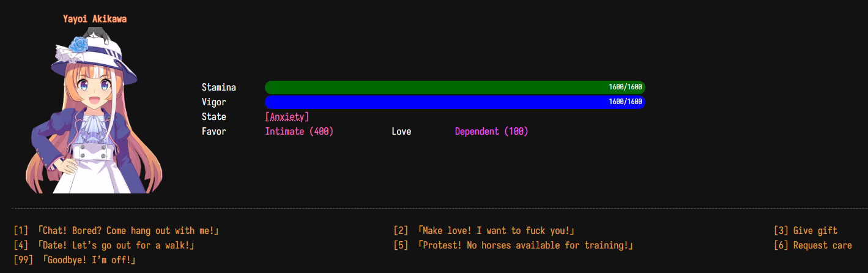
Task: Click the Yayoi Akikawa name heading
Action: click(95, 19)
